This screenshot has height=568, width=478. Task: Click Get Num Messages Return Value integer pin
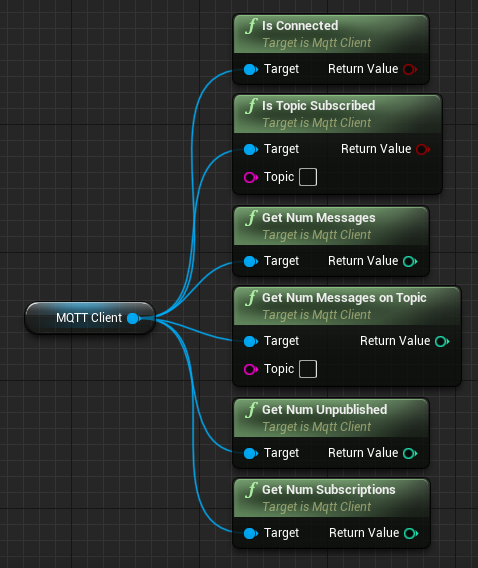(410, 261)
